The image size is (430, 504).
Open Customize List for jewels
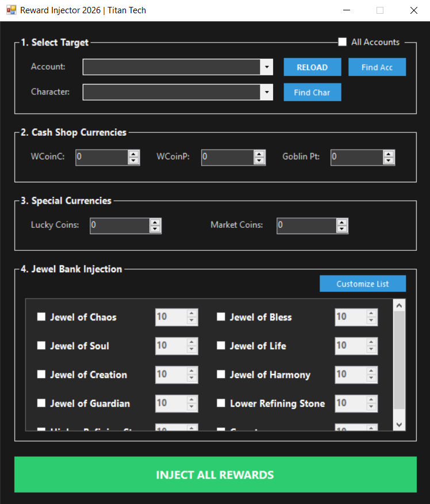363,284
